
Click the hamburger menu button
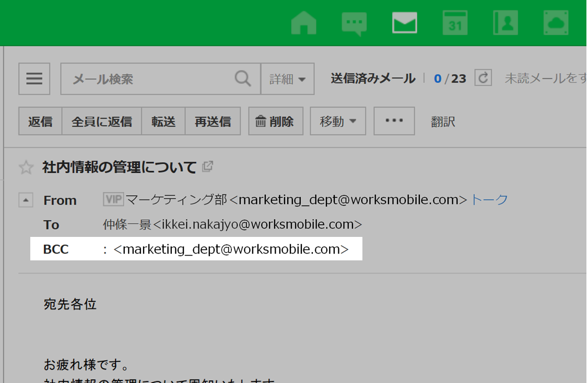coord(34,79)
